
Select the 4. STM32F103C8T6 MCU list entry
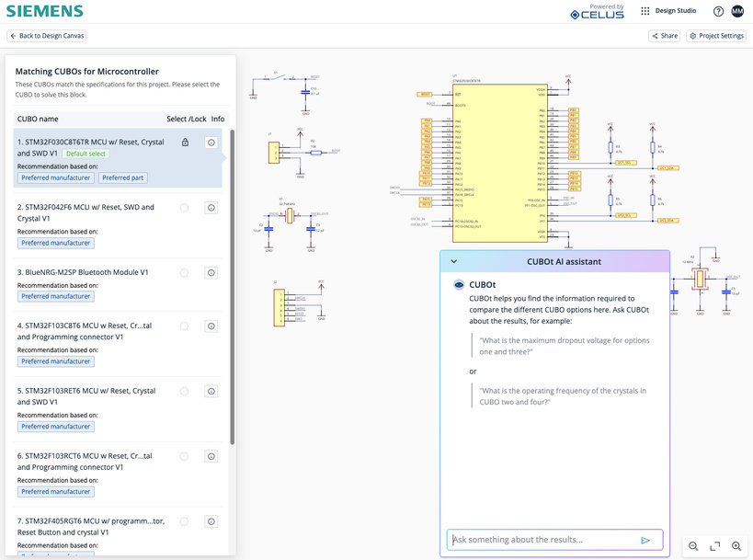point(118,344)
